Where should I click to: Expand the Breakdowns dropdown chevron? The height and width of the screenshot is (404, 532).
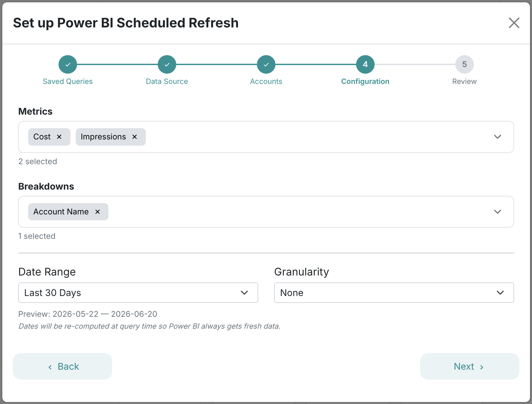pos(498,212)
